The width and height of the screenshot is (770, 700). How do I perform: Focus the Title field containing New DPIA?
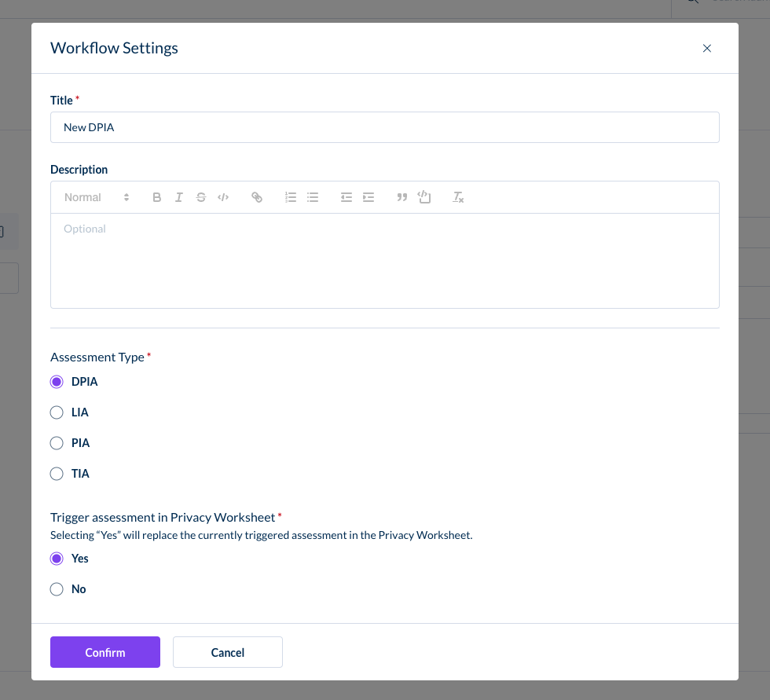385,127
